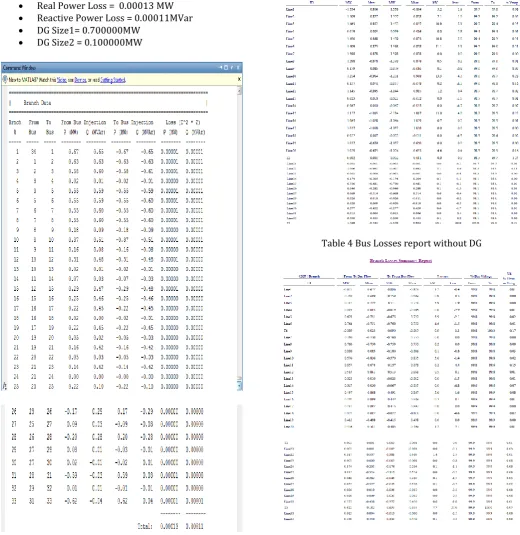The height and width of the screenshot is (535, 520).
Task: Close the Command Window panel
Action: coord(238,68)
